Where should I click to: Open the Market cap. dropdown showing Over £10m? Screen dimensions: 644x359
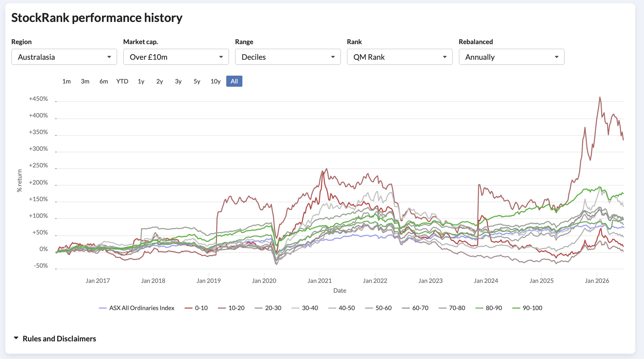176,57
